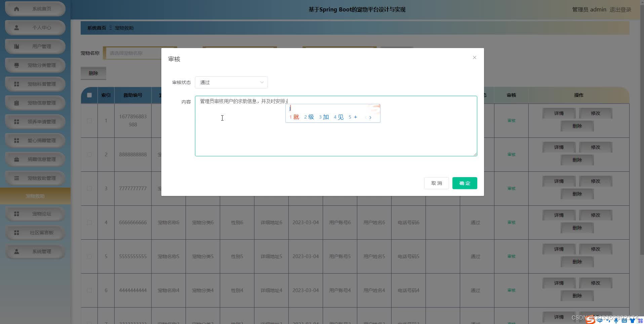Image resolution: width=644 pixels, height=324 pixels.
Task: Click rescue number 8888888888 in row 2
Action: click(x=133, y=155)
